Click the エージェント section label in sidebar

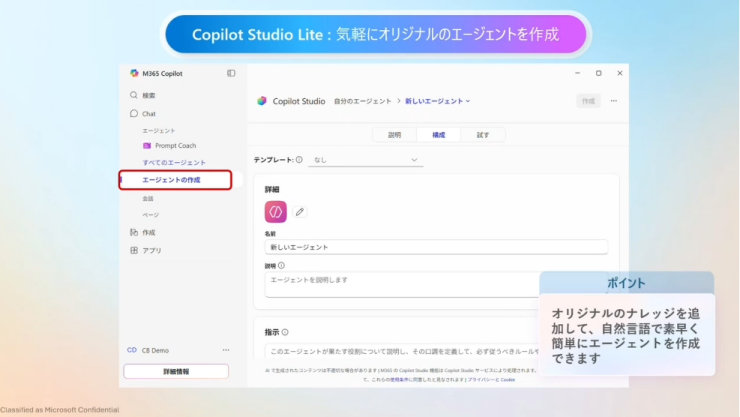pyautogui.click(x=159, y=130)
